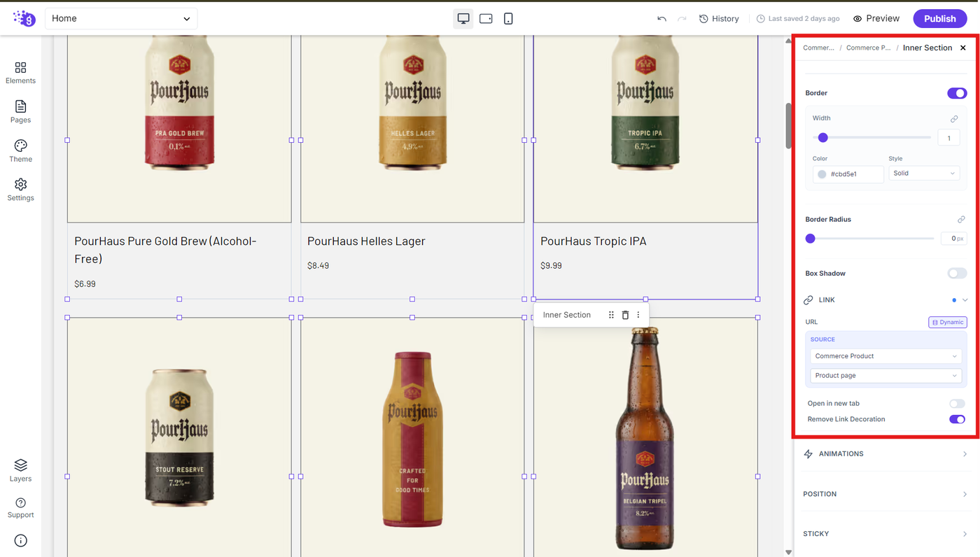This screenshot has height=557, width=980.
Task: Open the Commerce Product source dropdown
Action: 885,356
